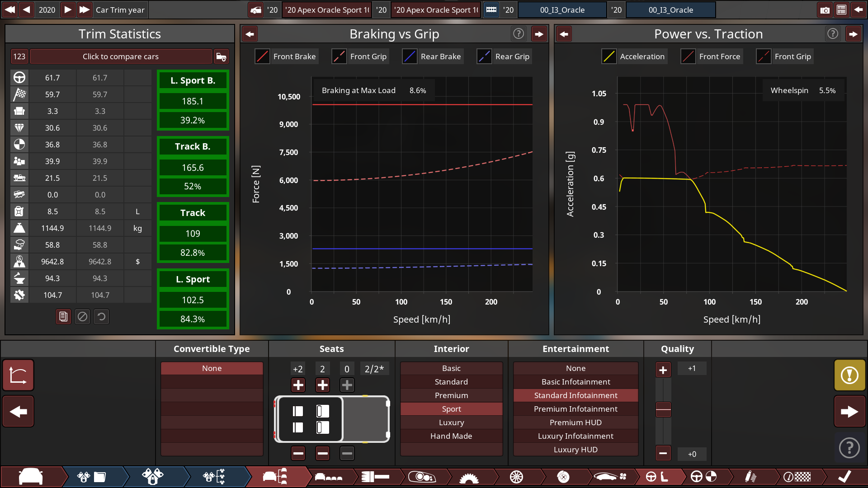This screenshot has width=868, height=488.
Task: Open the finish checkmark tab
Action: pyautogui.click(x=844, y=477)
